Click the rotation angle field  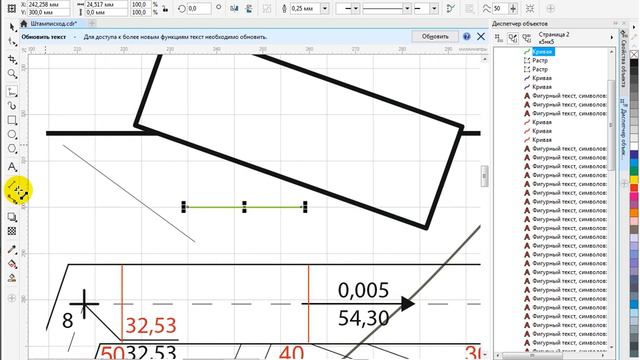[199, 8]
